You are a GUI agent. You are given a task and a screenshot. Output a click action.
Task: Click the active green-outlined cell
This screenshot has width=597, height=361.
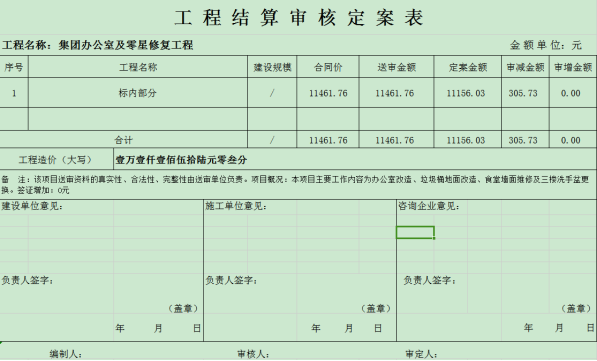(415, 232)
